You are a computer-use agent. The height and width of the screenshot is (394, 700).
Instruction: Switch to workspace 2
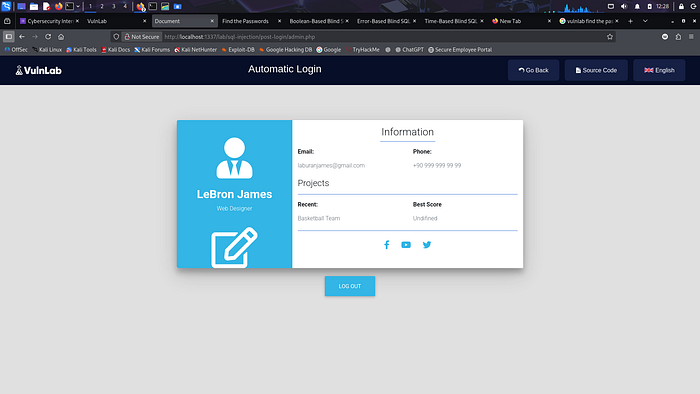[x=102, y=6]
